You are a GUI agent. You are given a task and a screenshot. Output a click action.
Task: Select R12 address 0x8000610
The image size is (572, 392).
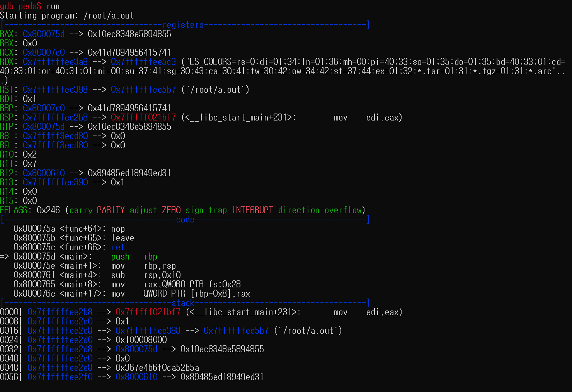44,173
